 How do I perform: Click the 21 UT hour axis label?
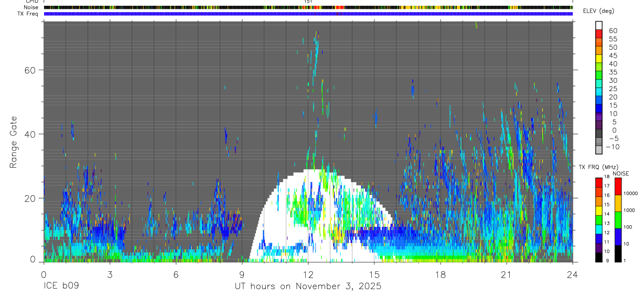[506, 274]
